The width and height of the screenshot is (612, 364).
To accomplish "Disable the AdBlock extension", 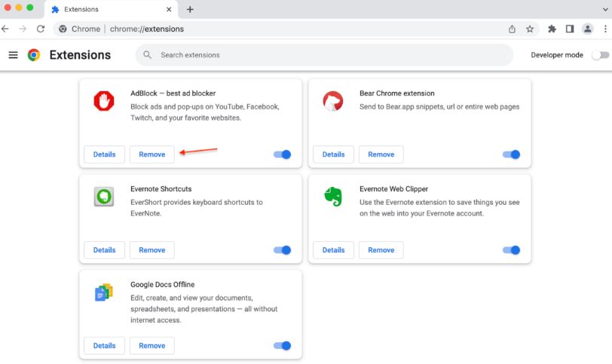I will point(282,154).
